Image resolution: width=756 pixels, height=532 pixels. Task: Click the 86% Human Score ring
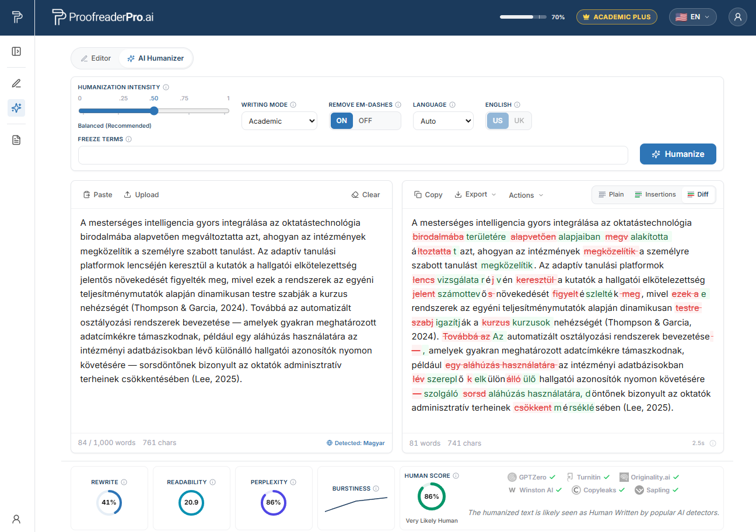coord(432,497)
